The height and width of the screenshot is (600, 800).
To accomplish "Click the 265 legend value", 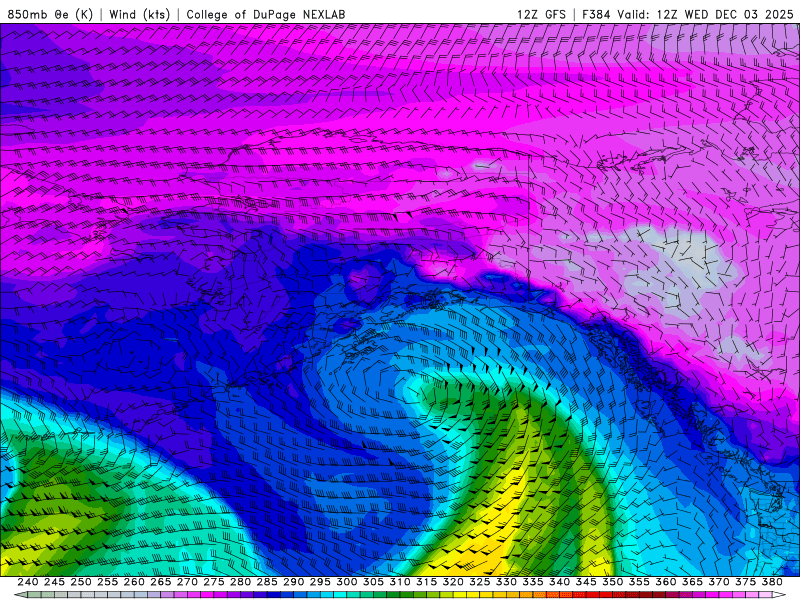I will click(161, 582).
